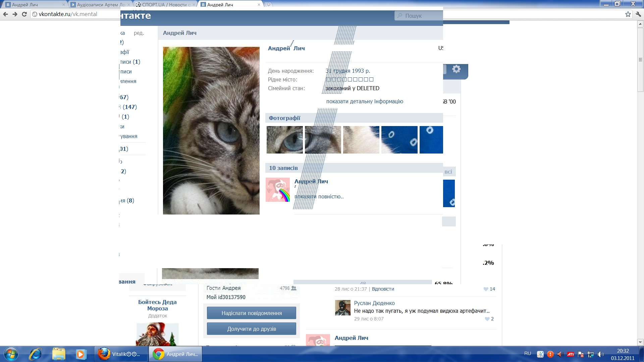Open the Windows Start menu
Viewport: 644px width, 362px height.
(11, 354)
